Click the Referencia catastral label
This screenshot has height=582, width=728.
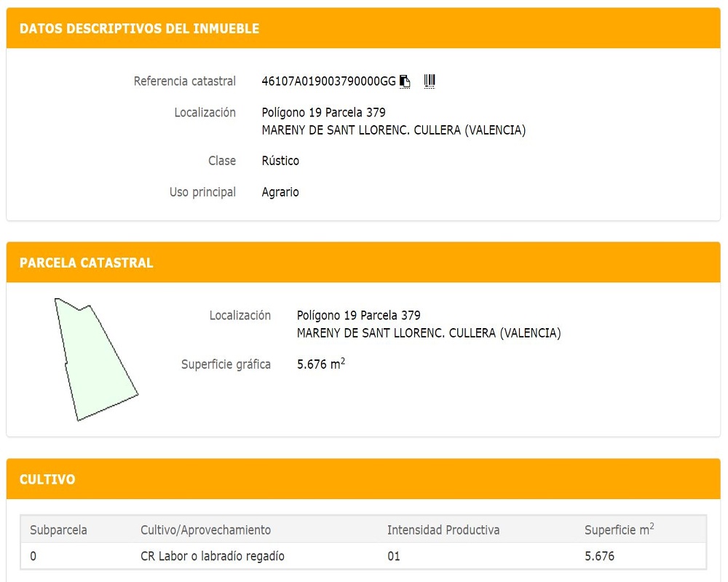185,81
